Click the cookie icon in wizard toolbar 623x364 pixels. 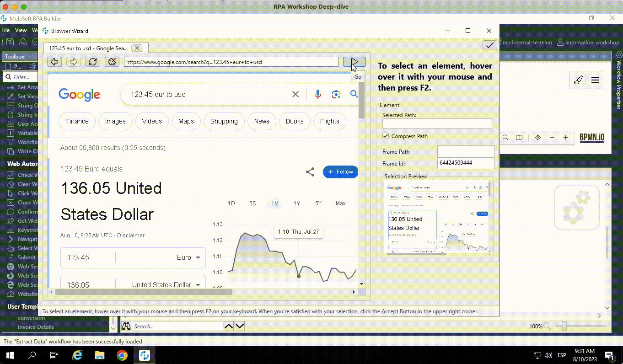click(112, 62)
